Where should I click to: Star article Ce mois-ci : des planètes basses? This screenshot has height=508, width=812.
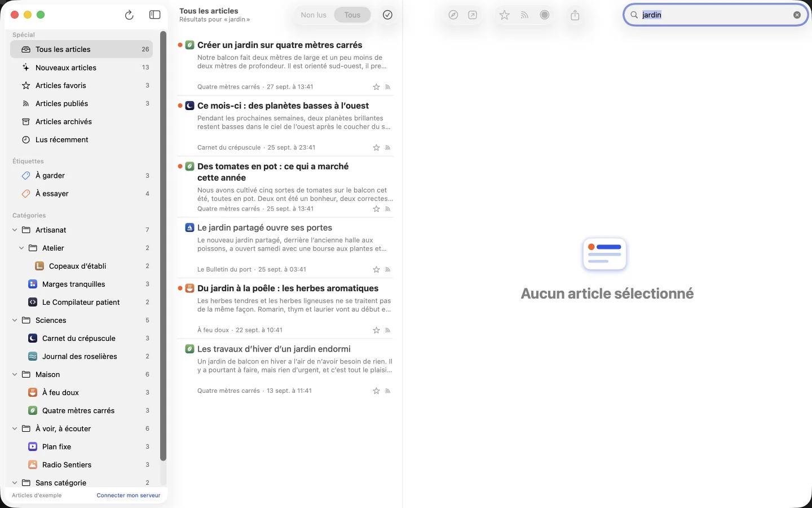tap(376, 148)
